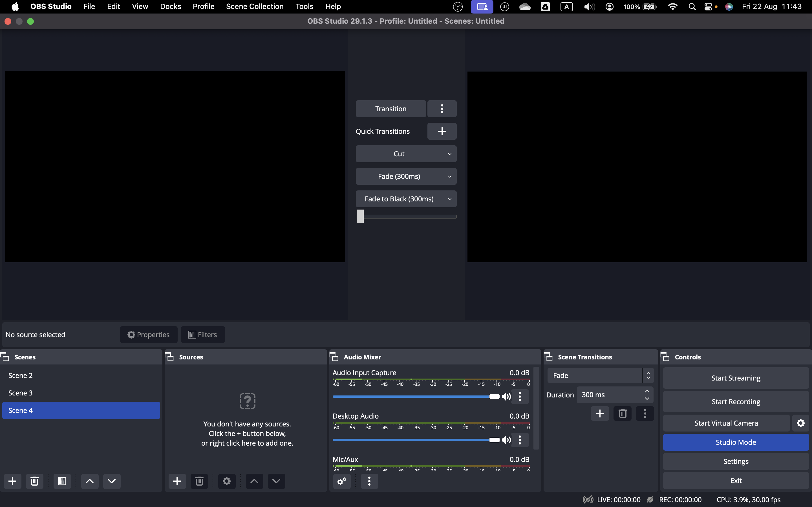
Task: Open the Scene Collection menu
Action: click(x=255, y=6)
